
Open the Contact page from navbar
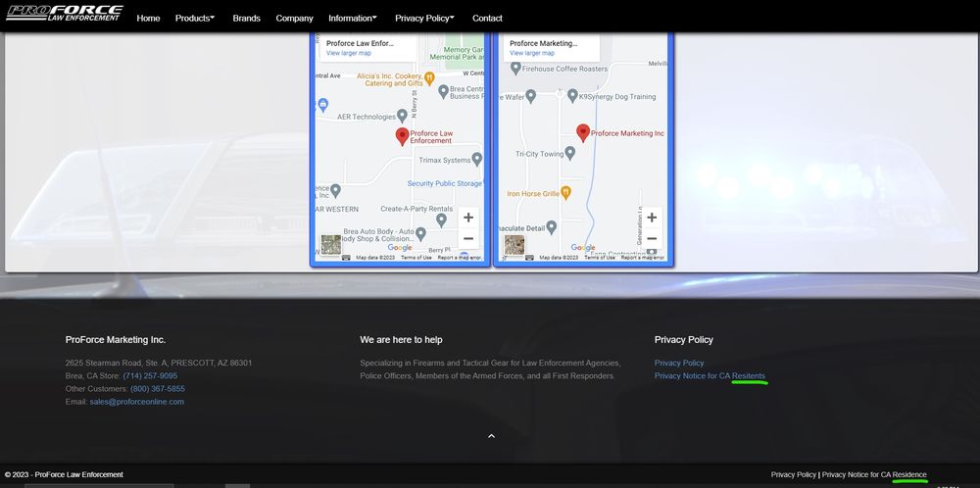[487, 18]
